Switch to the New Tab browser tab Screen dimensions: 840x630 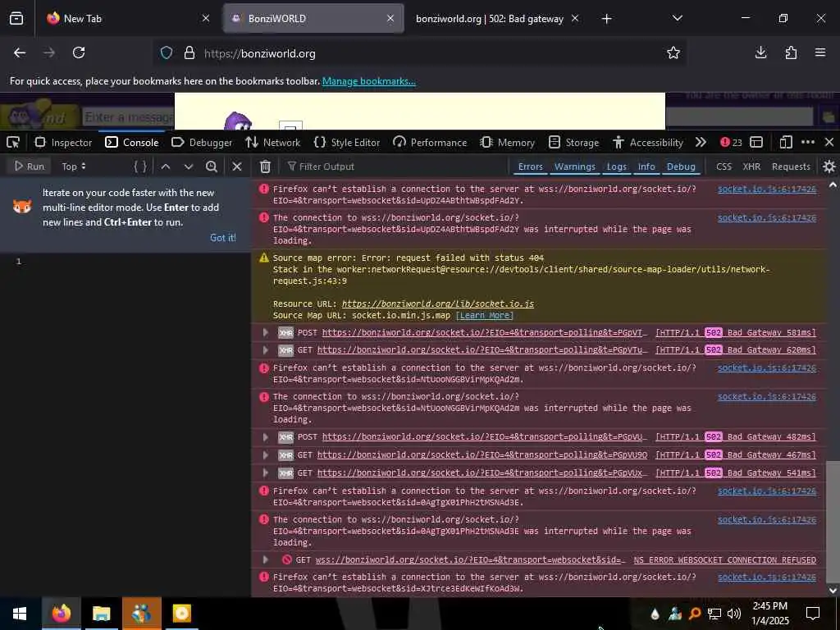click(127, 19)
